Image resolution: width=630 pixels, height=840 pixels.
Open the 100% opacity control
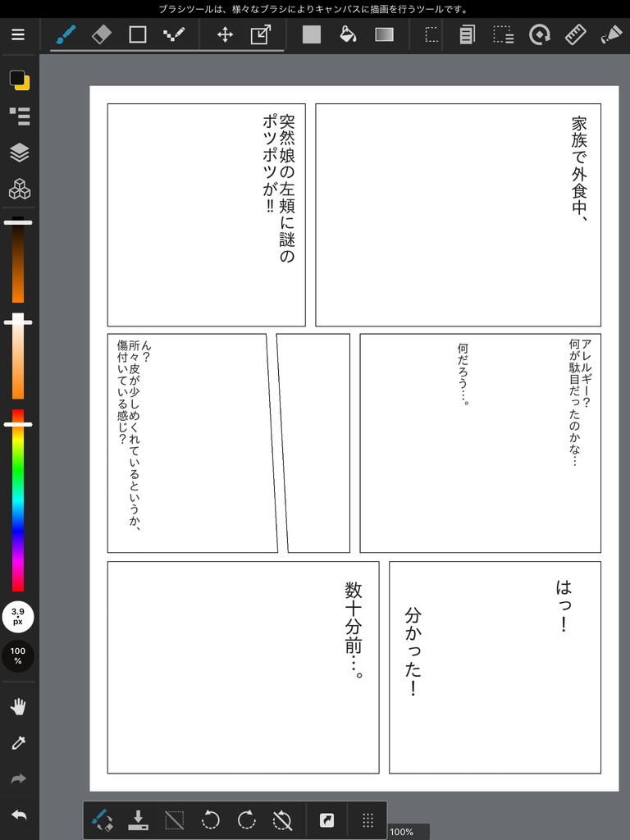(18, 656)
